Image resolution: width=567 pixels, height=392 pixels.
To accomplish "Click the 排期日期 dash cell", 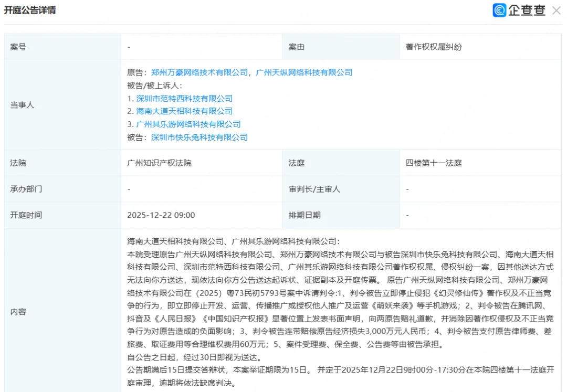I will coord(407,215).
